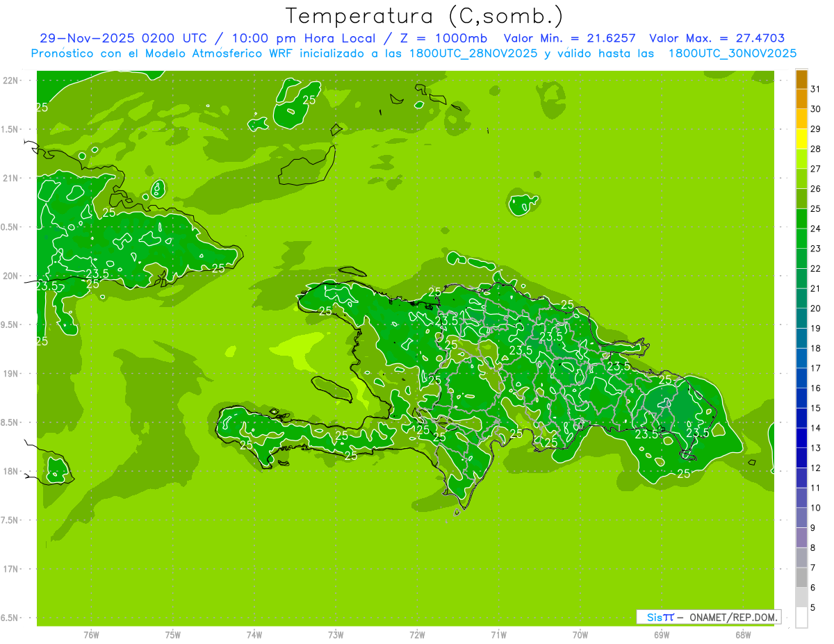Click the 1800UTC_30NOV2025 forecast end text
Screen dimensions: 834x644
(x=732, y=53)
